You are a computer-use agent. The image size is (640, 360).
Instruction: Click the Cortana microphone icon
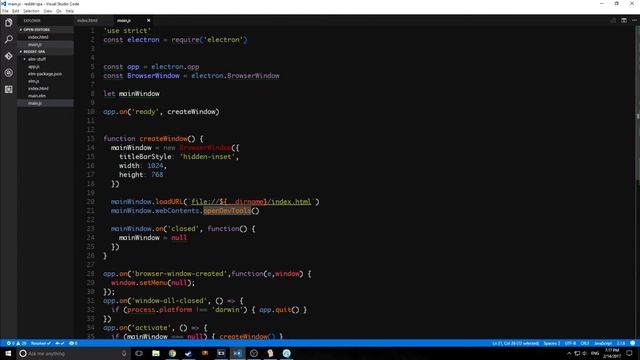click(x=124, y=353)
